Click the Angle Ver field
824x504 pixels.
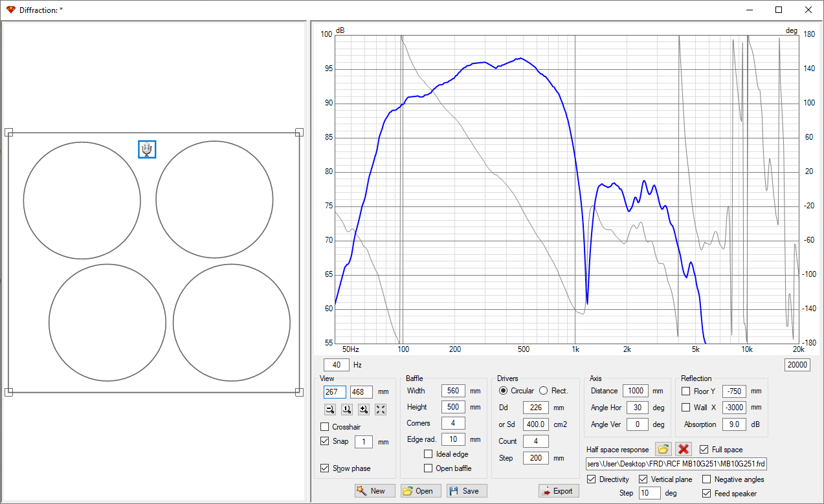pos(638,424)
